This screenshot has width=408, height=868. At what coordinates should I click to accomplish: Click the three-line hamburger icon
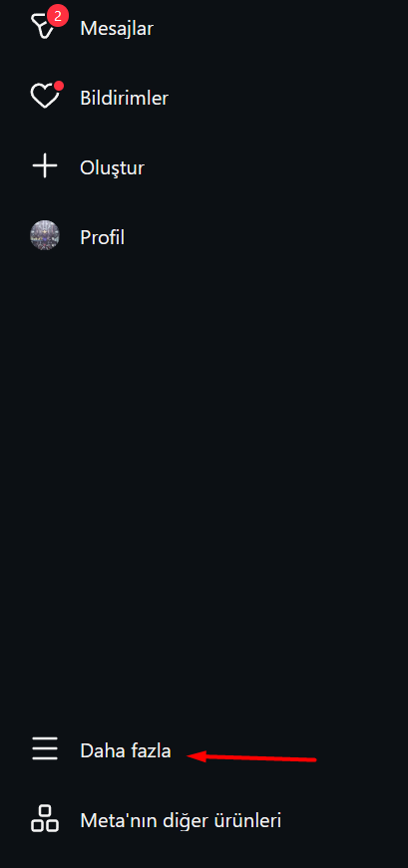click(x=44, y=749)
